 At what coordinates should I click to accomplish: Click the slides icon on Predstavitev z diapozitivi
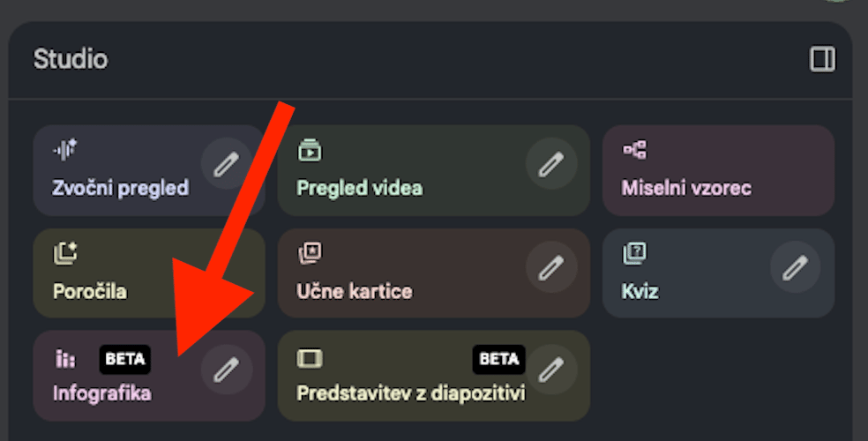310,358
